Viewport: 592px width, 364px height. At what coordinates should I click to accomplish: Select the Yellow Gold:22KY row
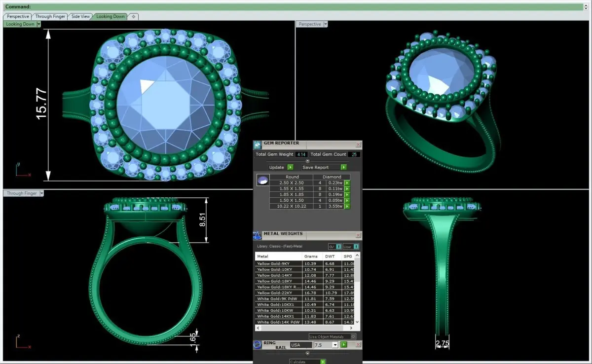305,293
